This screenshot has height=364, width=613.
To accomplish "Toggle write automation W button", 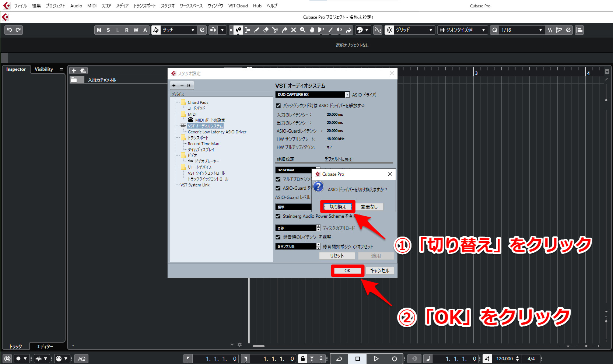I will tap(136, 30).
